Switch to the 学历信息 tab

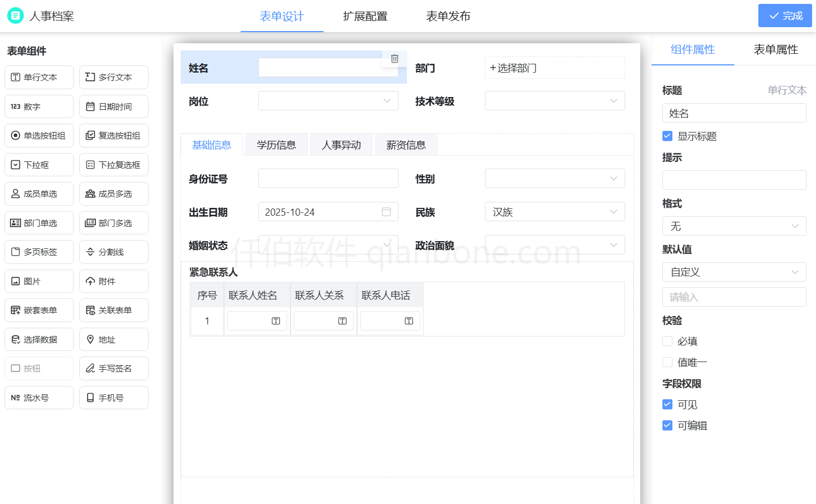tap(276, 144)
